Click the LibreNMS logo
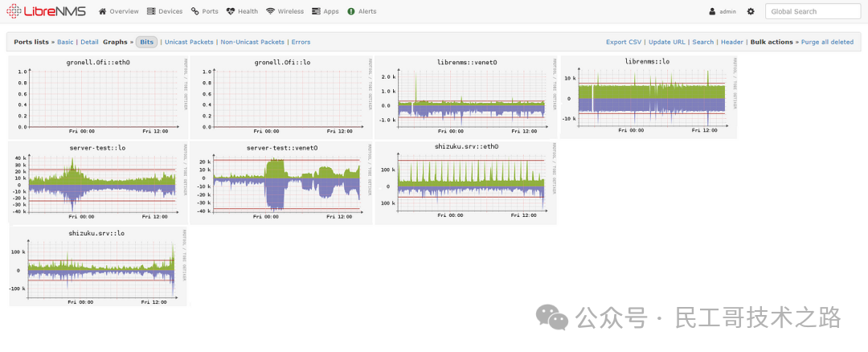 47,11
